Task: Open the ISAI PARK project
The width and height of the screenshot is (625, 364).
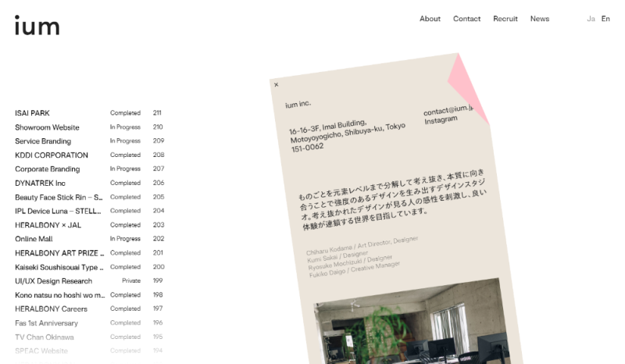Action: [32, 113]
